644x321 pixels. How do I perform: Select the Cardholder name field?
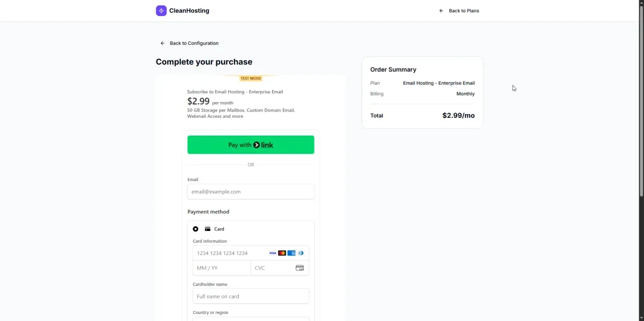point(251,296)
